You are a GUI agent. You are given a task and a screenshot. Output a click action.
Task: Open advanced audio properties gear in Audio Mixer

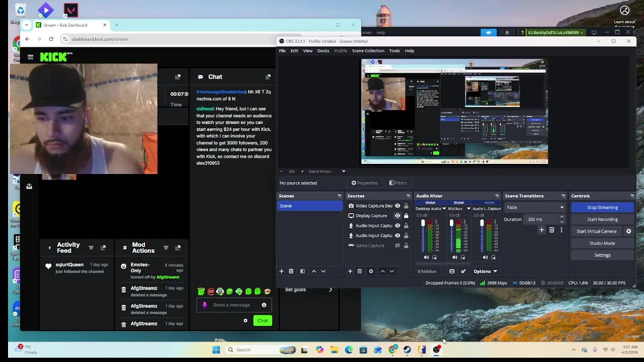(463, 271)
